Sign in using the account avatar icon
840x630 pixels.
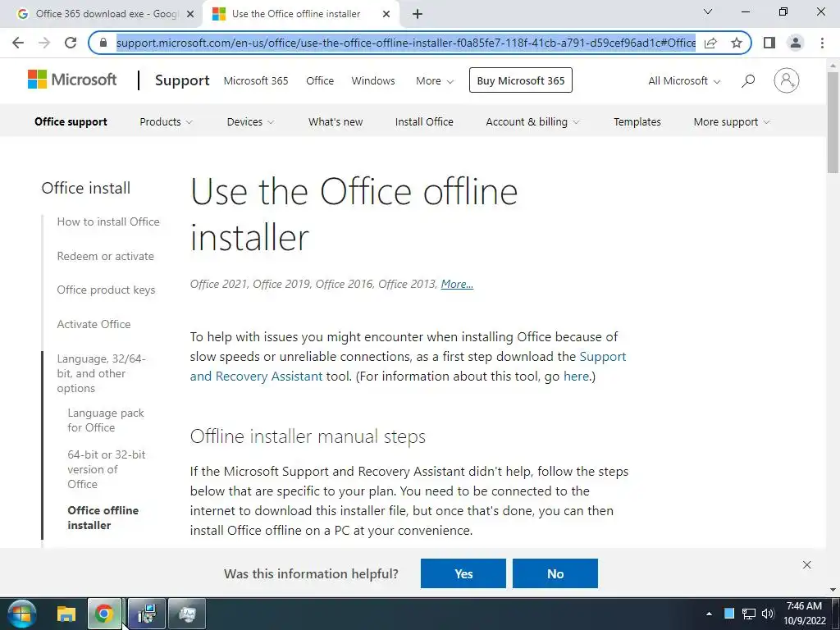click(787, 80)
